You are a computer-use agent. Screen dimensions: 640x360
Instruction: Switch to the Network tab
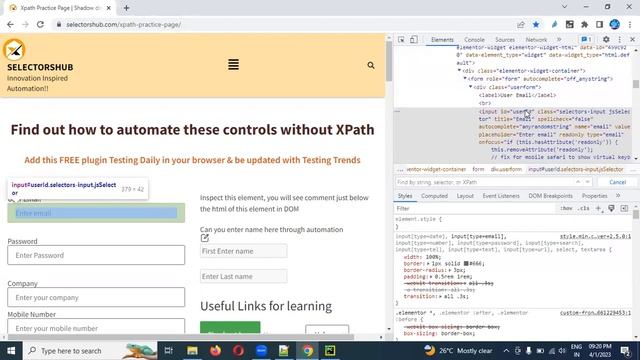[x=536, y=40]
